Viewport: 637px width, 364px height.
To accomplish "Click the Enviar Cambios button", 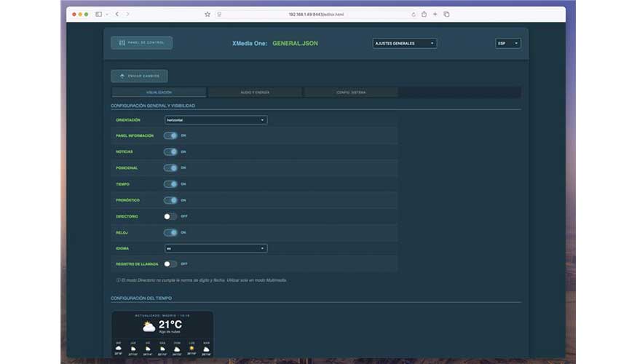I will [139, 76].
